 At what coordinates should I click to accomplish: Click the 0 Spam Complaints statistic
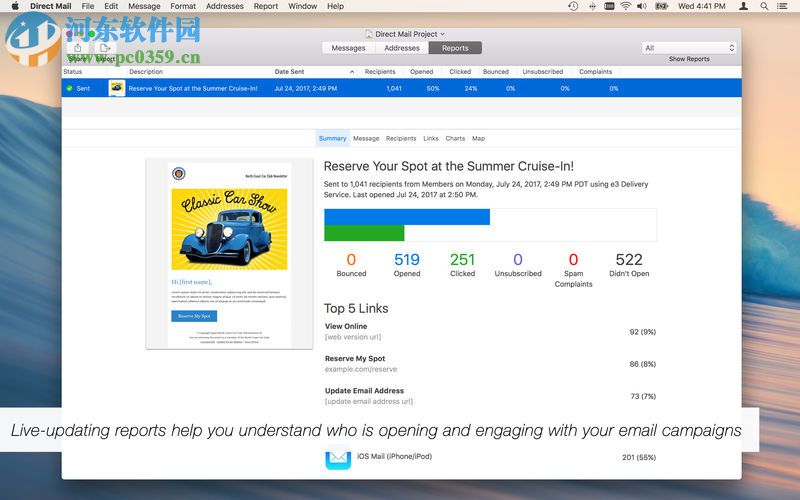click(573, 270)
